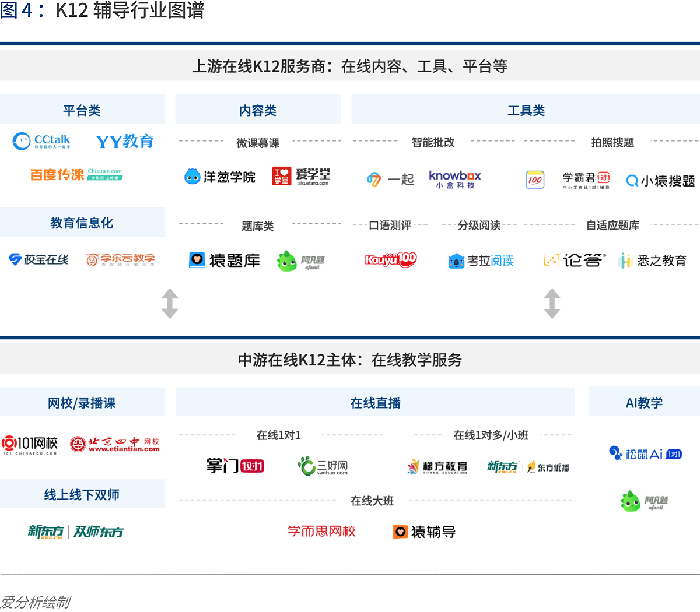Select the 内容类 category header
Viewport: 700px width, 612px height.
[x=258, y=110]
